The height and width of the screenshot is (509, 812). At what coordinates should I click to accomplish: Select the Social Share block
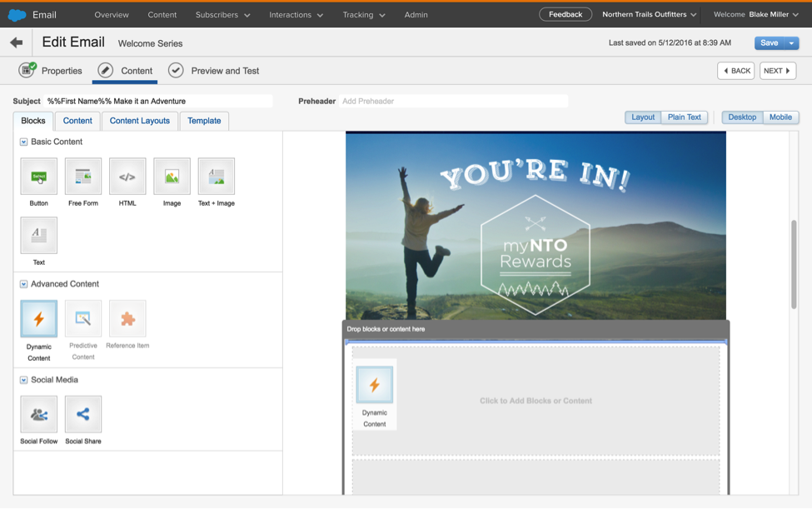coord(83,414)
